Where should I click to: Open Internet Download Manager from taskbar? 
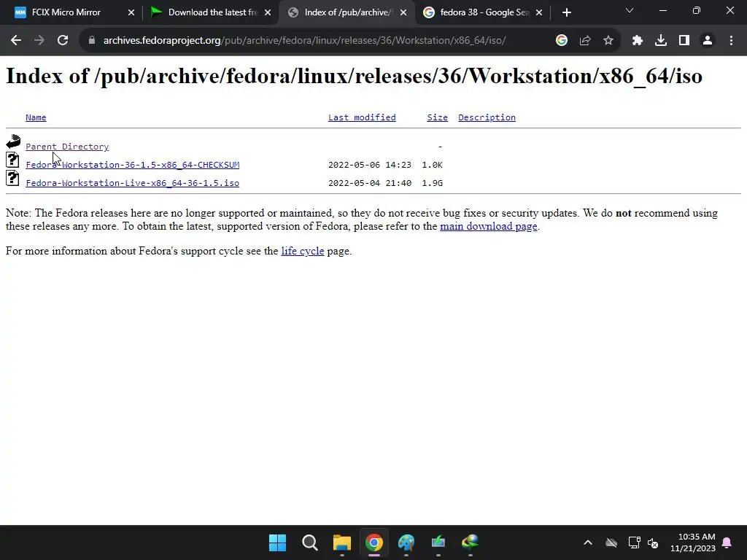click(471, 542)
